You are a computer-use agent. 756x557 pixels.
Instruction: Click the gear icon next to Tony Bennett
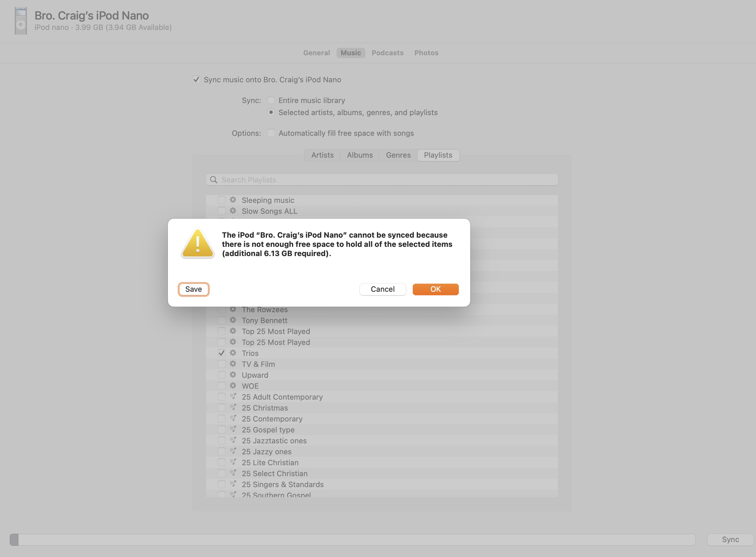tap(233, 320)
